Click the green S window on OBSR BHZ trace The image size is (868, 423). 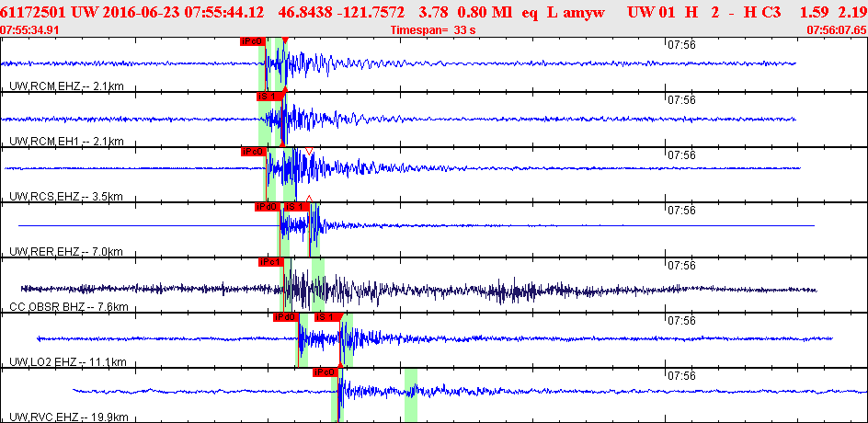[x=318, y=284]
